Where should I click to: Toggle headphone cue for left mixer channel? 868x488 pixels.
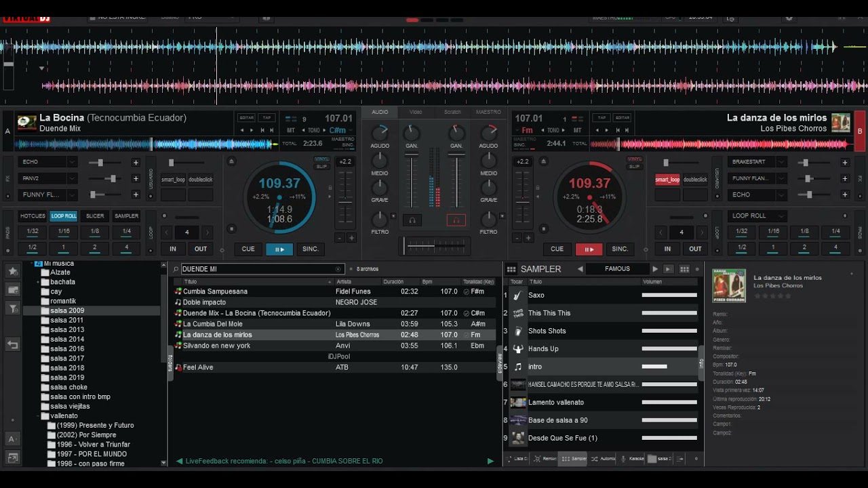[x=412, y=220]
